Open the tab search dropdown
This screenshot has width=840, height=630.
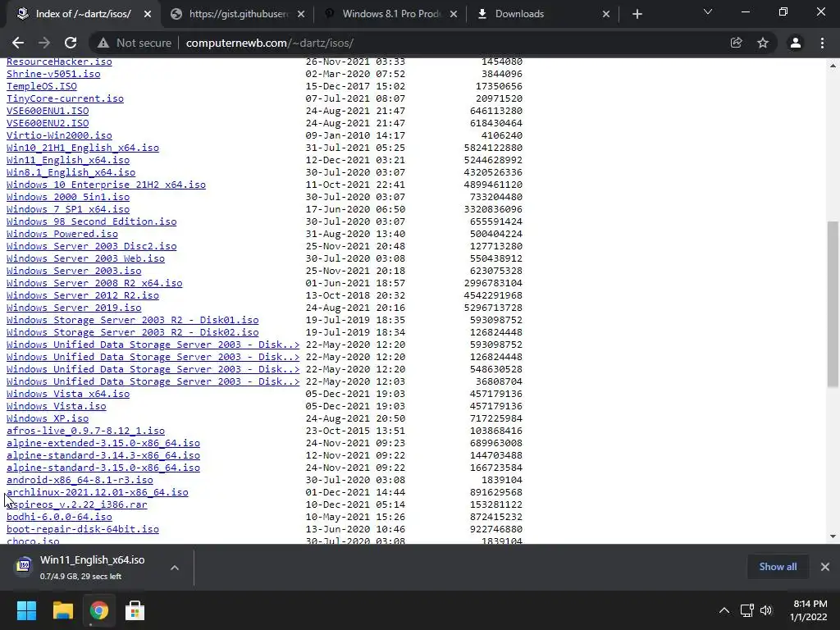pos(708,11)
